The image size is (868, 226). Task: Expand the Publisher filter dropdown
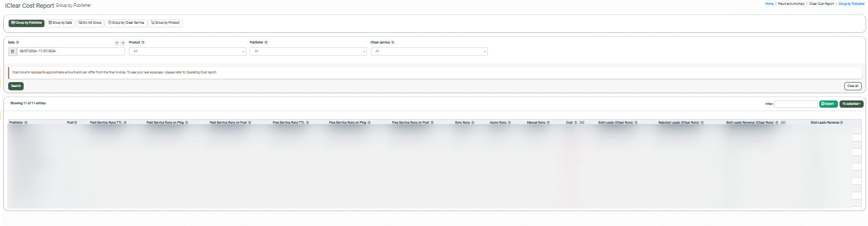tap(308, 51)
